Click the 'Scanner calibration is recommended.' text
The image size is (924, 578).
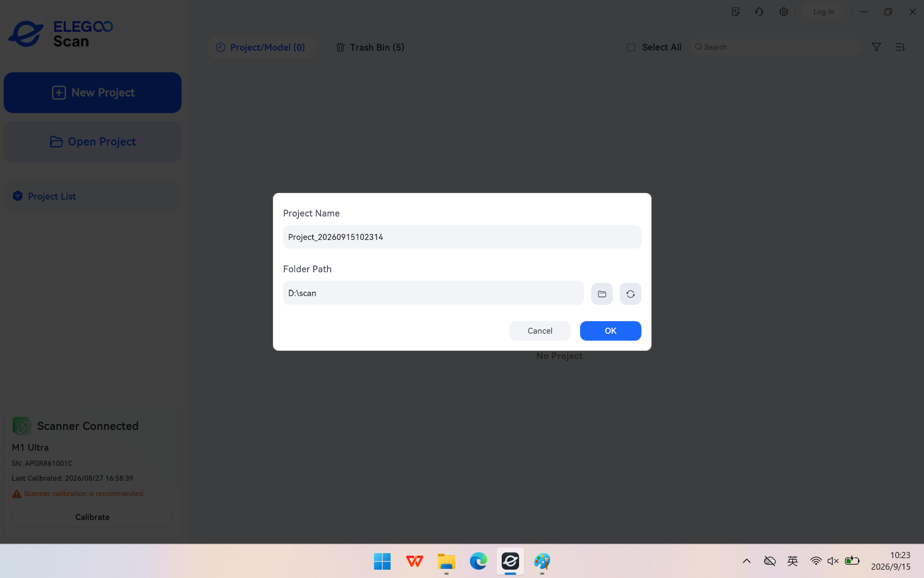[84, 493]
